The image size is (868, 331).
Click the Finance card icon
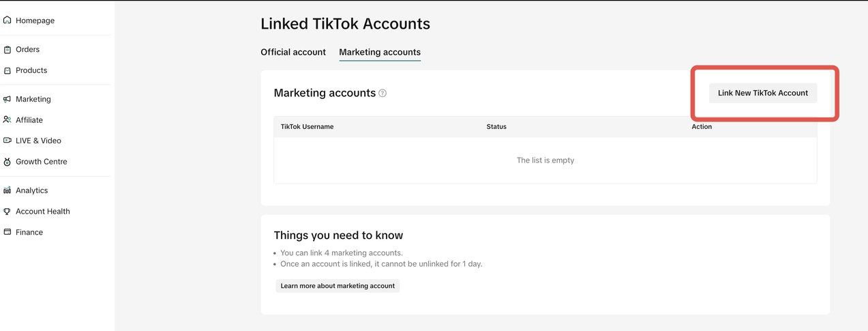[8, 232]
